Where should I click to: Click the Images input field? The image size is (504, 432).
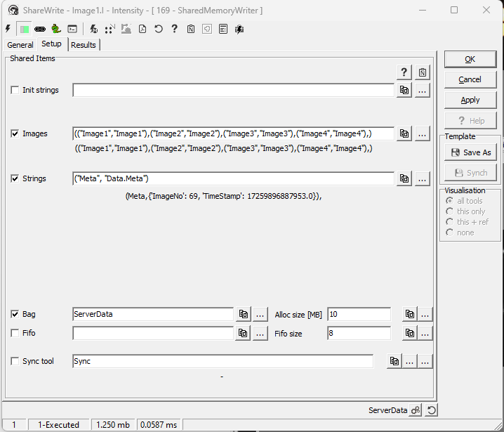[233, 133]
